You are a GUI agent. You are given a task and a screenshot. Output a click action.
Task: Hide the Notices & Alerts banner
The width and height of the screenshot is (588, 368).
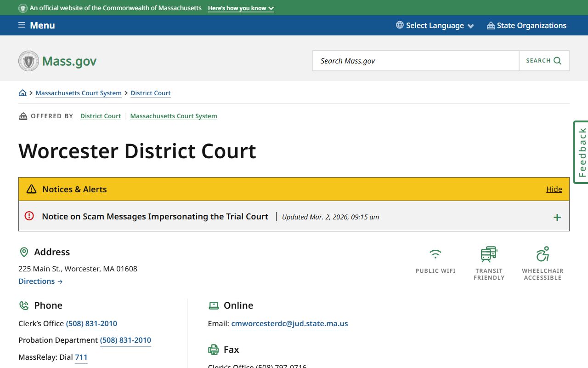pyautogui.click(x=554, y=189)
